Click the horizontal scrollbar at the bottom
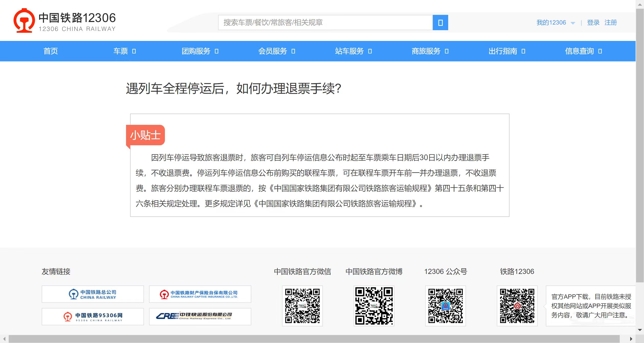The width and height of the screenshot is (644, 343). [314, 339]
